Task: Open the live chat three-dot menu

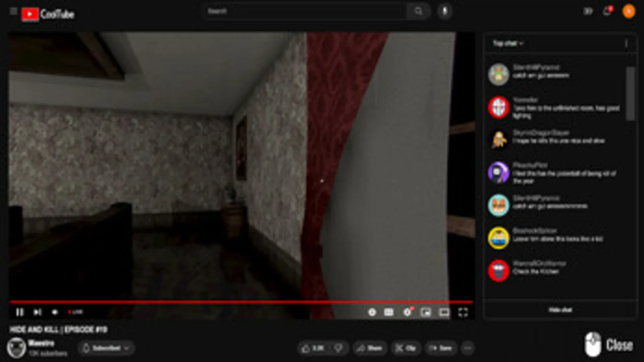Action: click(x=626, y=43)
